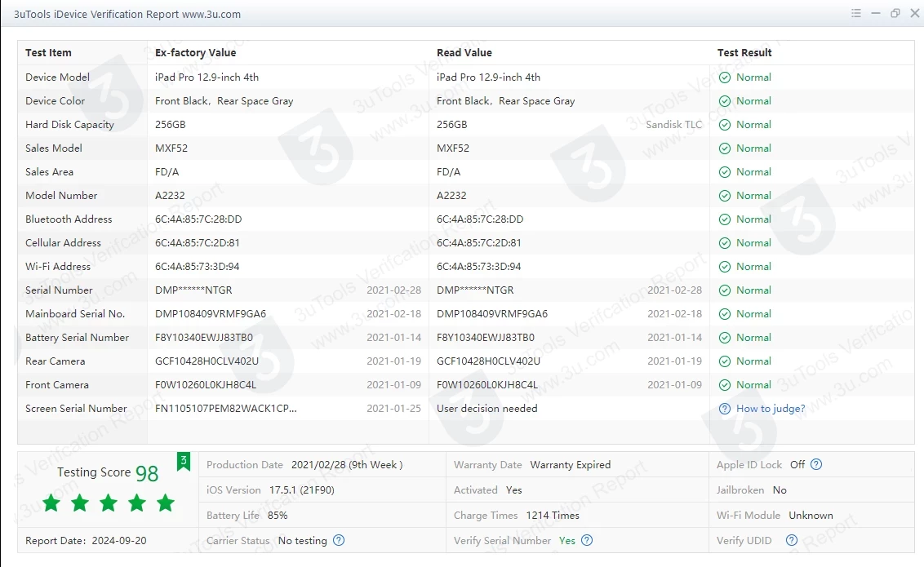Close the verification report window
Viewport: 924px width, 567px height.
pyautogui.click(x=914, y=13)
